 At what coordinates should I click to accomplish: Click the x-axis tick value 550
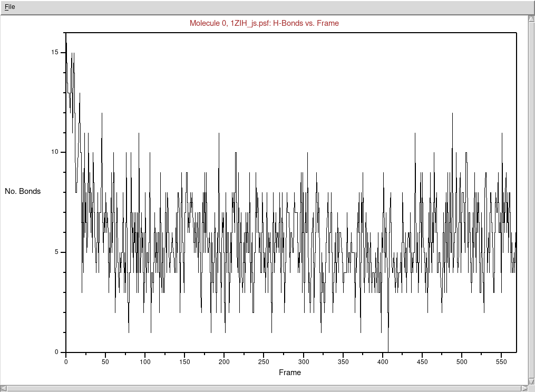click(x=502, y=362)
